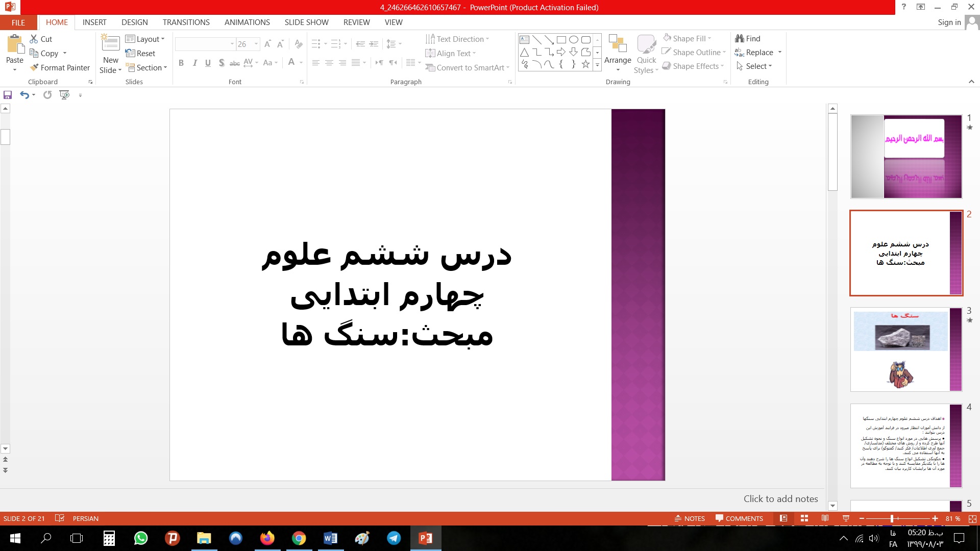980x551 pixels.
Task: Click the Format Painter brush icon
Action: (34, 67)
